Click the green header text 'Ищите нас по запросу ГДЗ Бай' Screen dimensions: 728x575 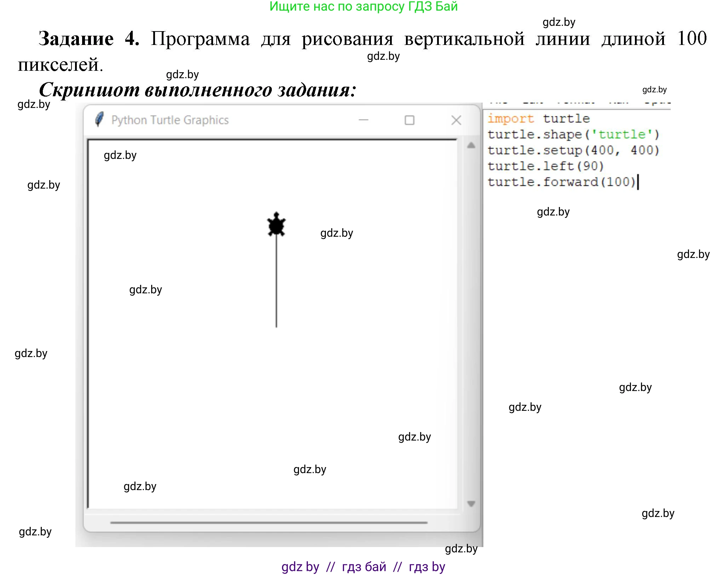[363, 6]
